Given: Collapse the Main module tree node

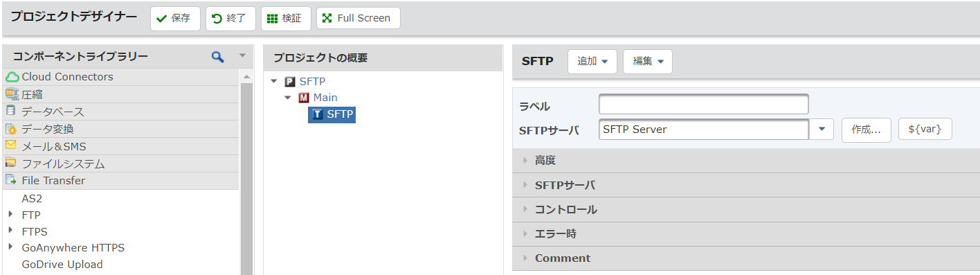Looking at the screenshot, I should [x=288, y=98].
